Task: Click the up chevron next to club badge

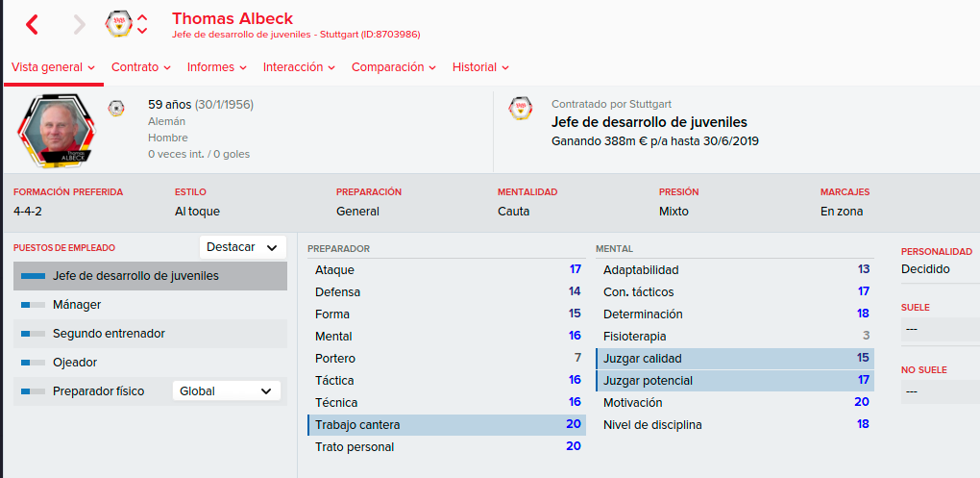Action: (142, 18)
